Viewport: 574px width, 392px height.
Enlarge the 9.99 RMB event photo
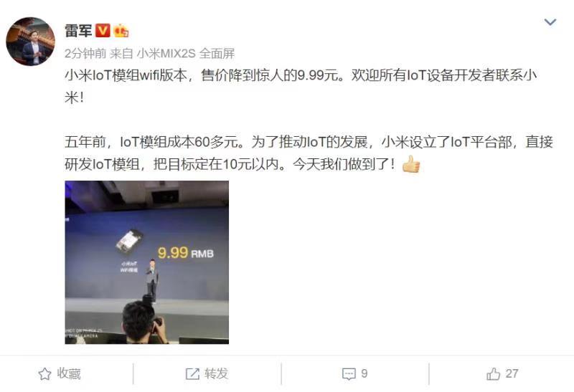coord(147,262)
